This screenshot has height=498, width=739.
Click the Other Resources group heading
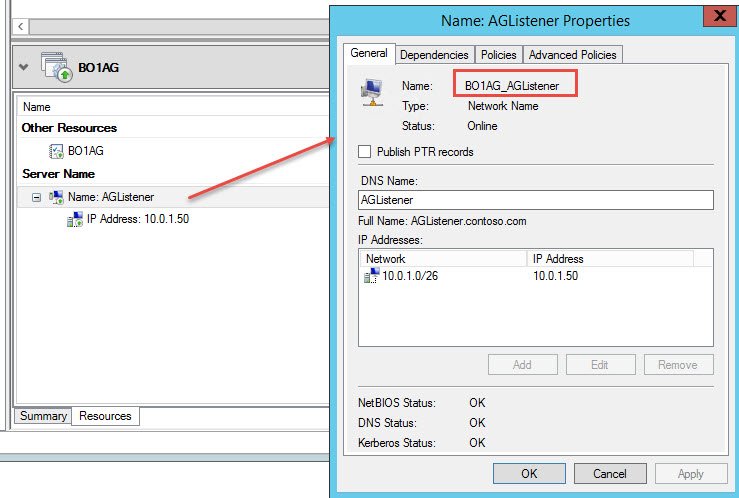[69, 128]
